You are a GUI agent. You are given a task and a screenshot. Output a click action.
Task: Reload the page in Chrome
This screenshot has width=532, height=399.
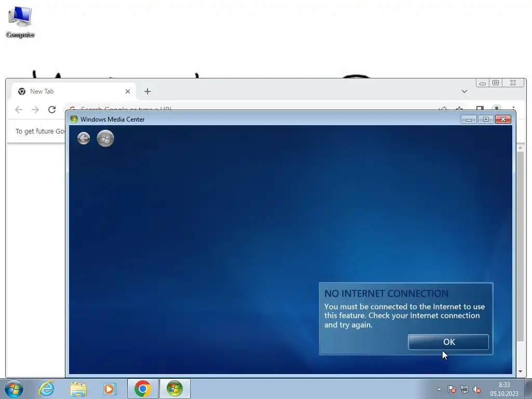coord(52,109)
